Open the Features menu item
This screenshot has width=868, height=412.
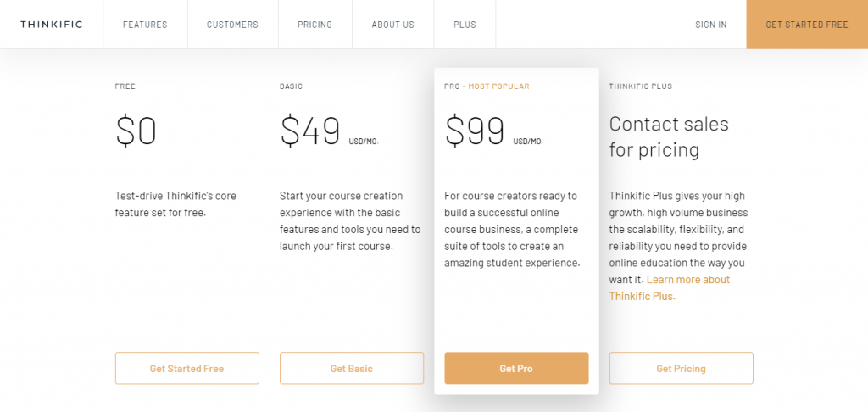click(x=145, y=25)
